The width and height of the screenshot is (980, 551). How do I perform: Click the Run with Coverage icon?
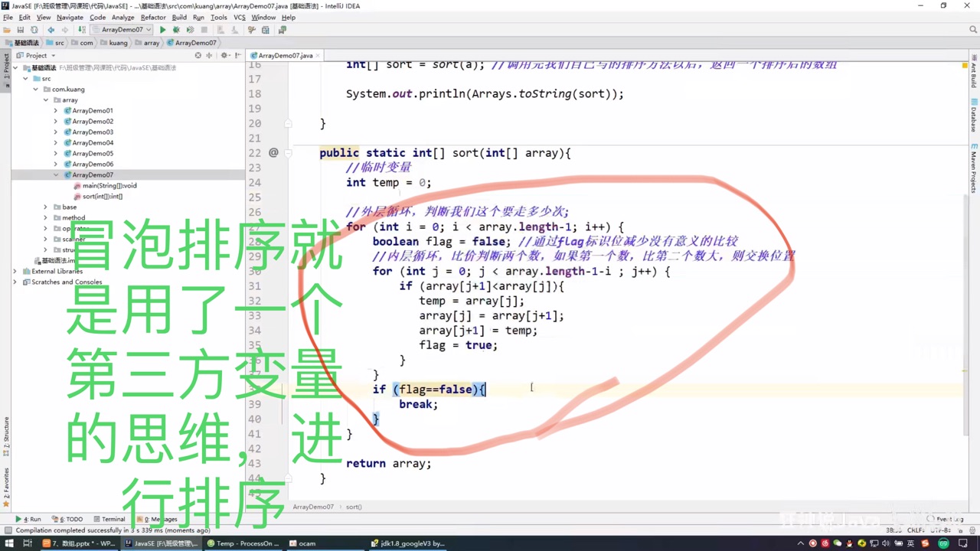(190, 29)
